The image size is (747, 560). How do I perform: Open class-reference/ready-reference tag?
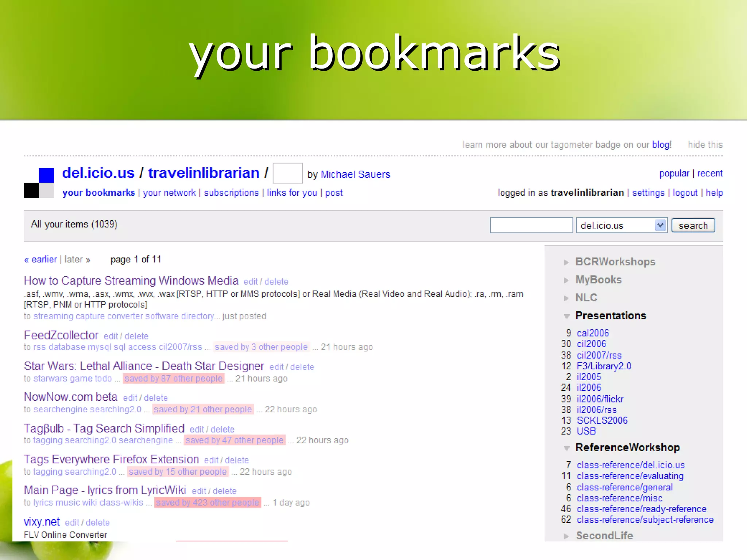pyautogui.click(x=642, y=509)
